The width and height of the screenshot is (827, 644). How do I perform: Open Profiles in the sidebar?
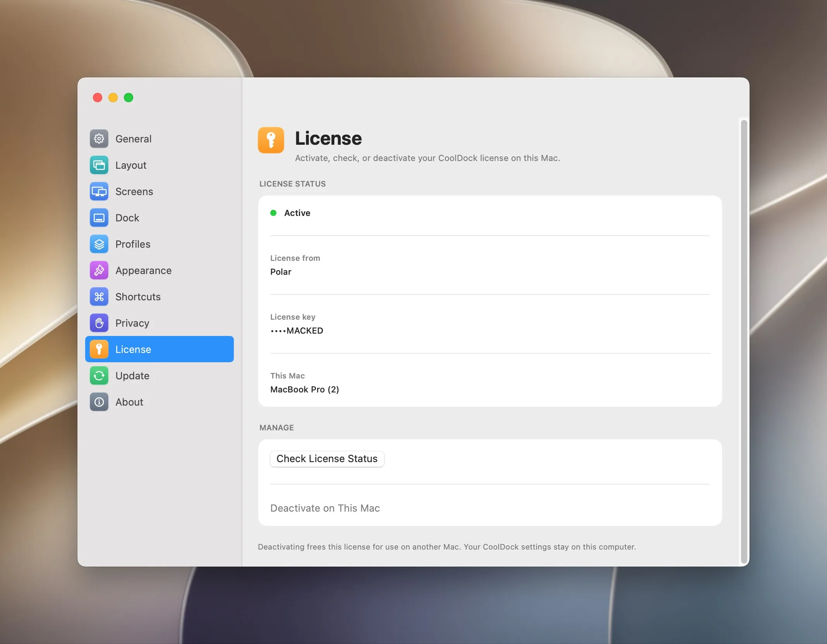[x=160, y=244]
